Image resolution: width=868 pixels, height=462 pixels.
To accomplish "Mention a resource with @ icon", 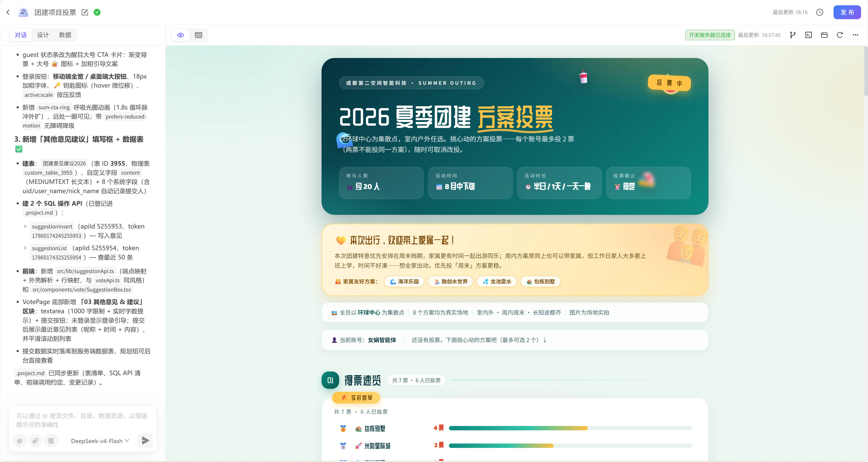I will tap(20, 441).
